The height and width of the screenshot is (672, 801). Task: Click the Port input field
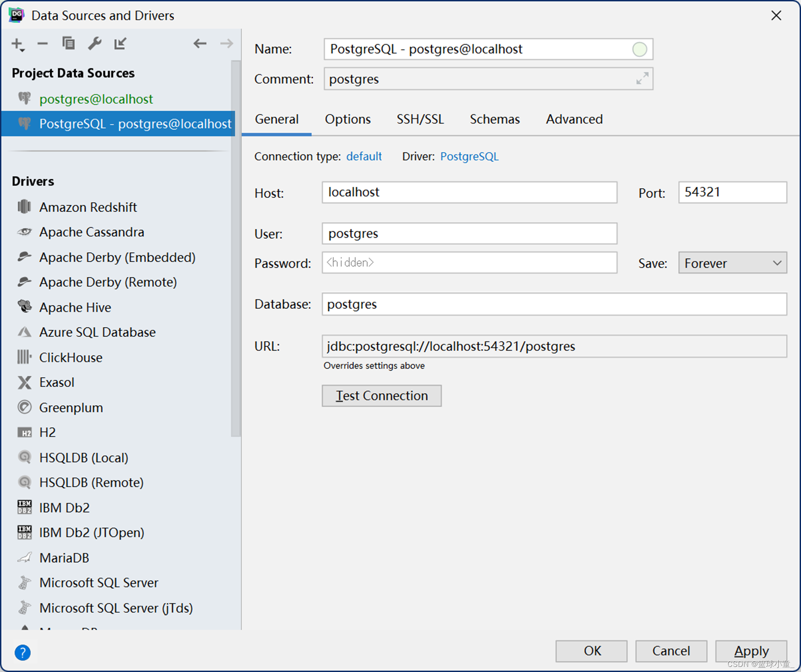(x=732, y=192)
